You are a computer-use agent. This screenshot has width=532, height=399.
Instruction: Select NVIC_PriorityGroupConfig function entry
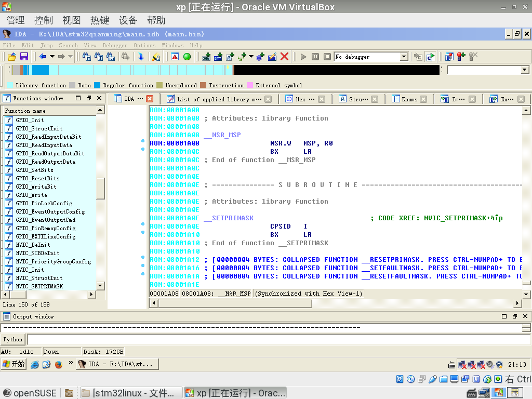tap(54, 262)
